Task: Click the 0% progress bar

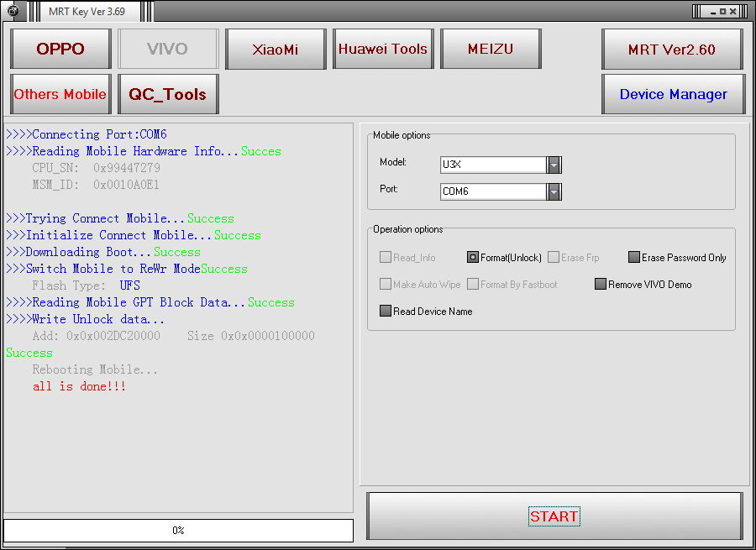Action: click(178, 530)
